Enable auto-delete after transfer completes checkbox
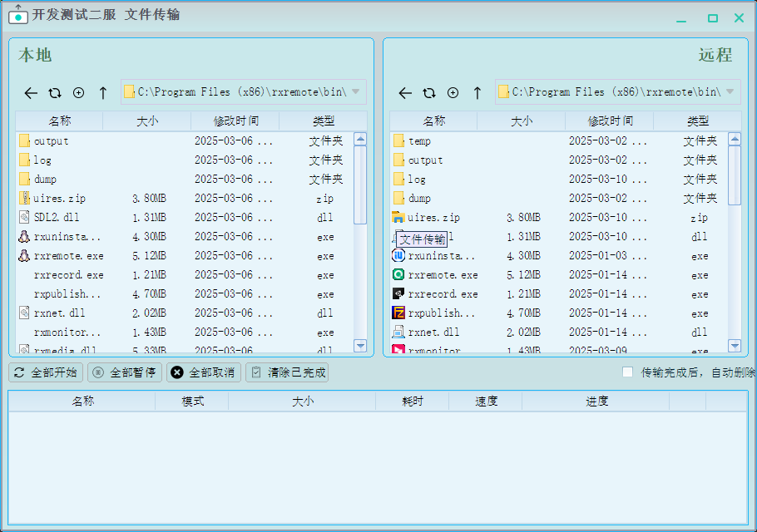Screen dimensions: 757x532 pos(628,372)
